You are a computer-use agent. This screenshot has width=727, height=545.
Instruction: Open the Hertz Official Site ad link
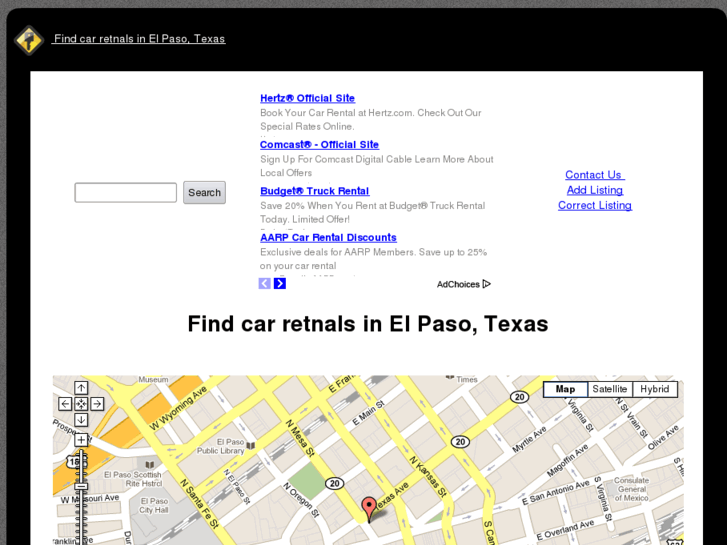307,98
